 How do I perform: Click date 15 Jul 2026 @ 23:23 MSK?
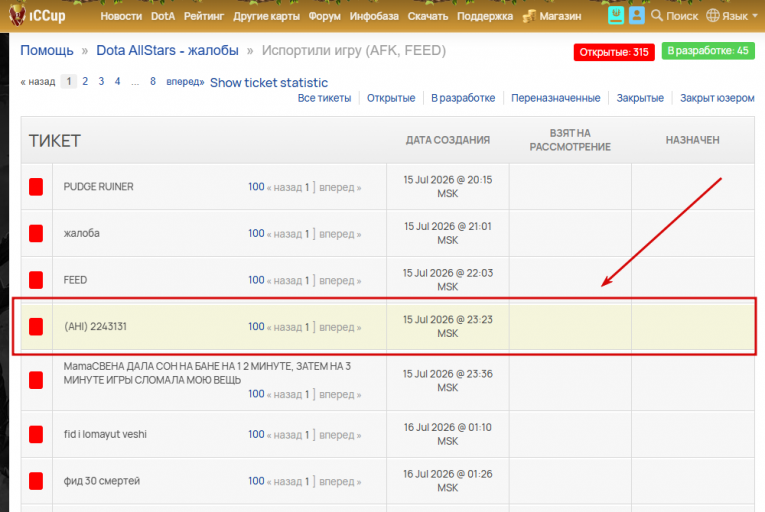click(448, 327)
